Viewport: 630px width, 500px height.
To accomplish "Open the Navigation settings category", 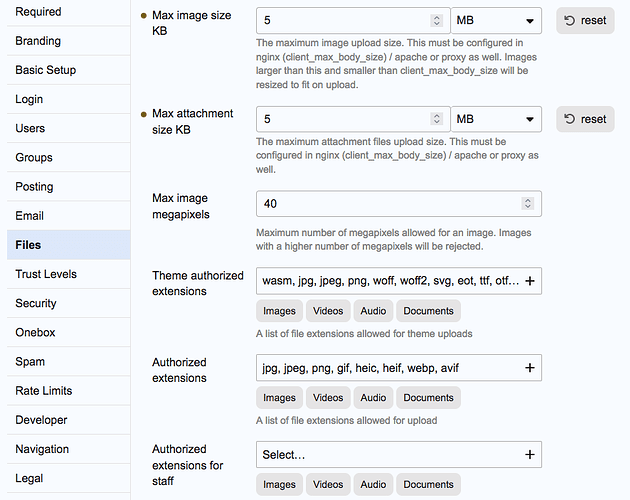I will [x=68, y=449].
